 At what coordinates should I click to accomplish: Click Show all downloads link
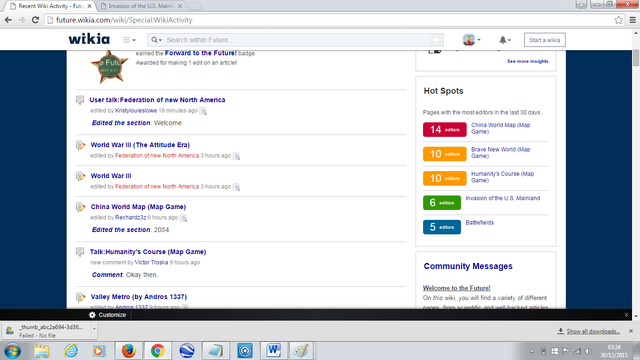(x=593, y=331)
